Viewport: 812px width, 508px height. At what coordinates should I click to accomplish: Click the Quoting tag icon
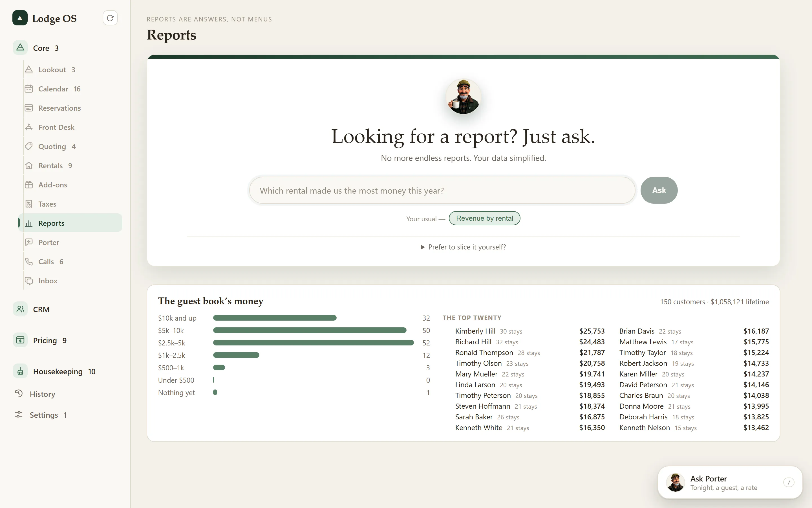29,146
